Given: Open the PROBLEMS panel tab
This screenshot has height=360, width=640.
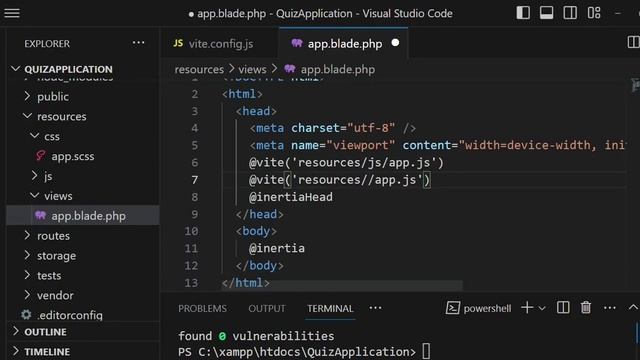Looking at the screenshot, I should 202,309.
